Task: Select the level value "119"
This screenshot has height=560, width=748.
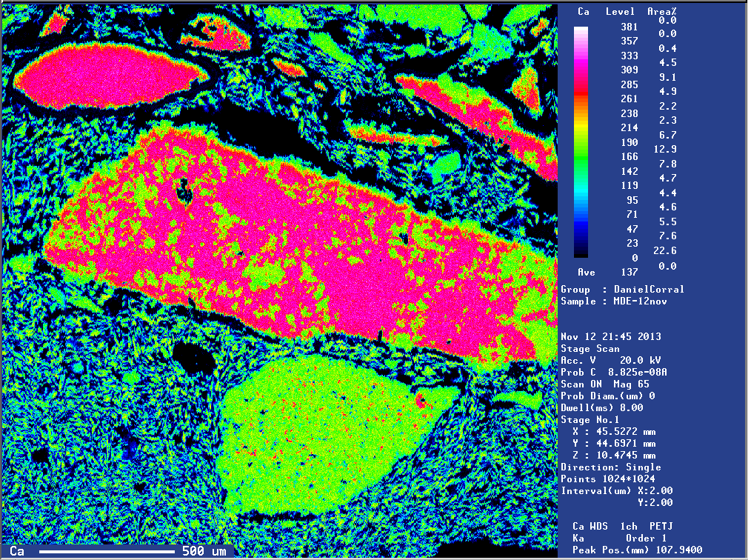Action: pos(630,185)
